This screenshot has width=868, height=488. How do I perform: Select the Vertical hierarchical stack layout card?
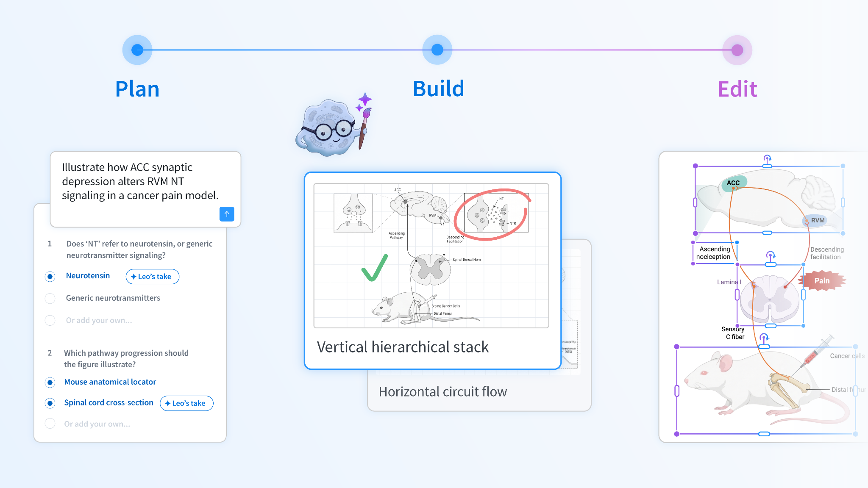click(x=433, y=271)
